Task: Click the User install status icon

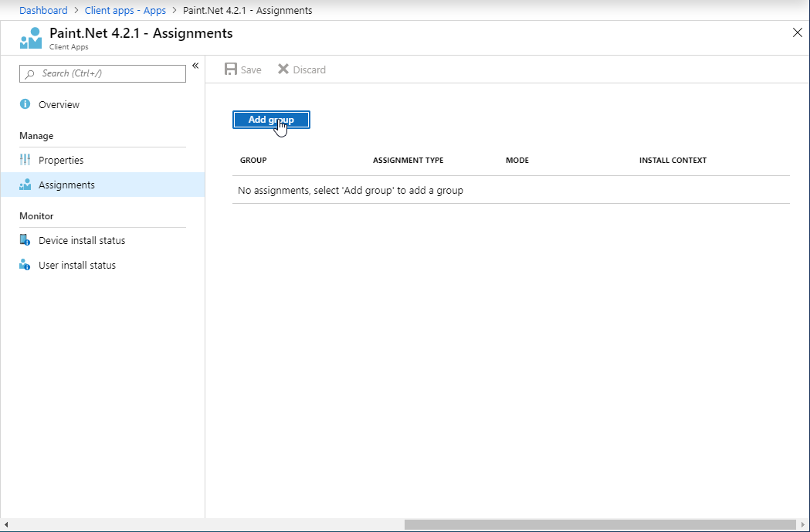Action: [x=25, y=265]
